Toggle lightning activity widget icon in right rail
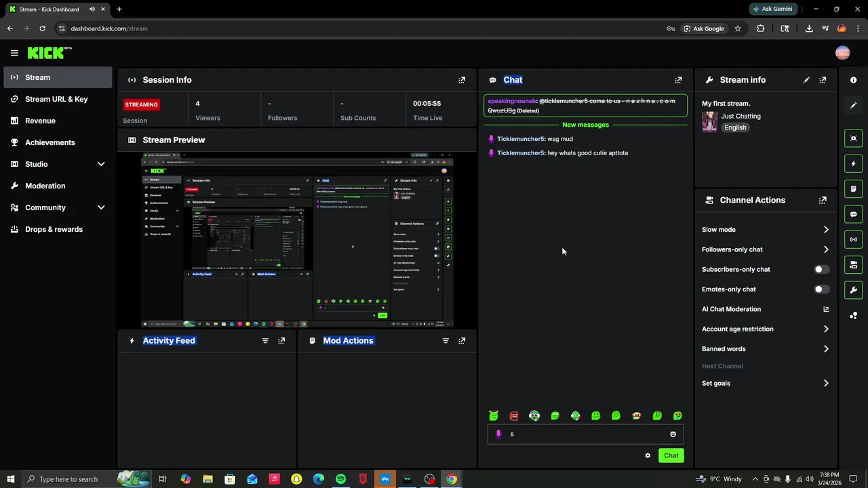Viewport: 868px width, 488px height. 853,163
